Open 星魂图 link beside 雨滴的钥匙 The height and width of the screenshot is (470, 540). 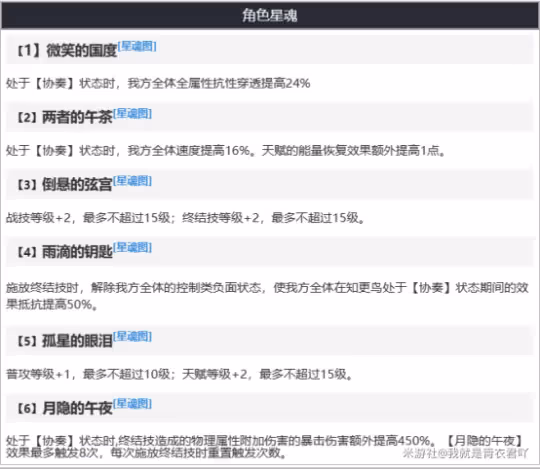133,247
